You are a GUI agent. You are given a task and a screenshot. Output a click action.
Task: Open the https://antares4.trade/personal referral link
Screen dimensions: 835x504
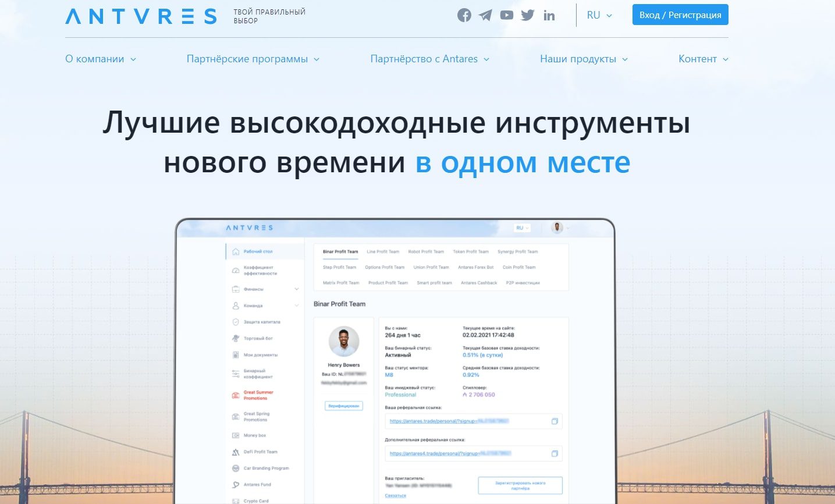[x=451, y=453]
